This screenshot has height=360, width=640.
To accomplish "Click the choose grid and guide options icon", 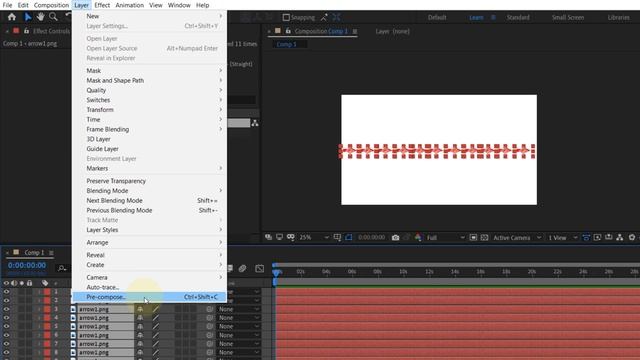I will coord(337,237).
